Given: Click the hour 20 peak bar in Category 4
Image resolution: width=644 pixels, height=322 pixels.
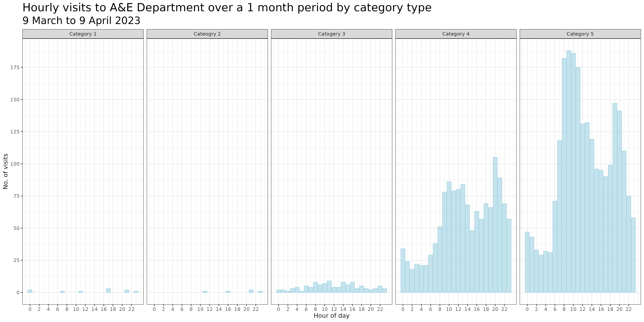Looking at the screenshot, I should 495,225.
